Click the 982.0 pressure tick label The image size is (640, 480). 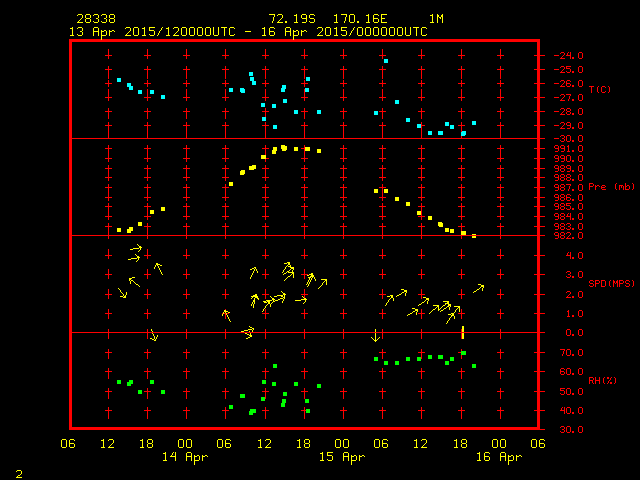click(x=568, y=236)
